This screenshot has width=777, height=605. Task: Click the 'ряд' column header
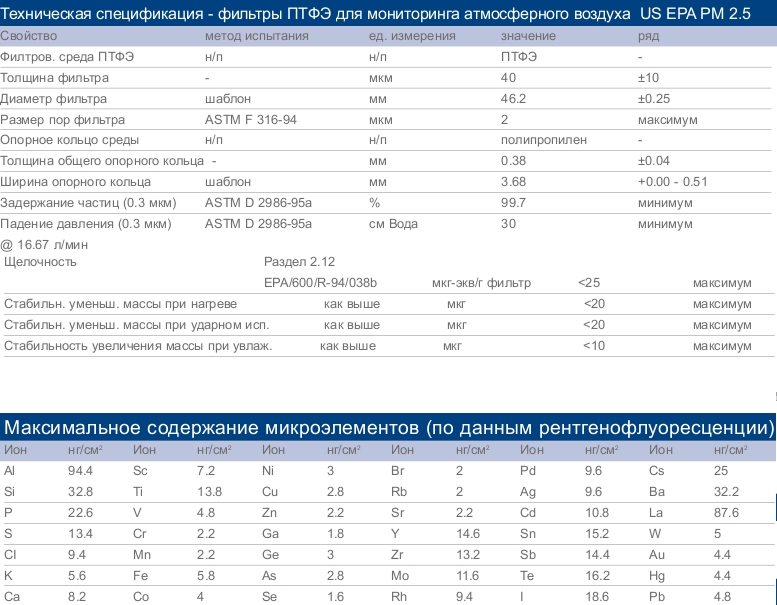648,36
